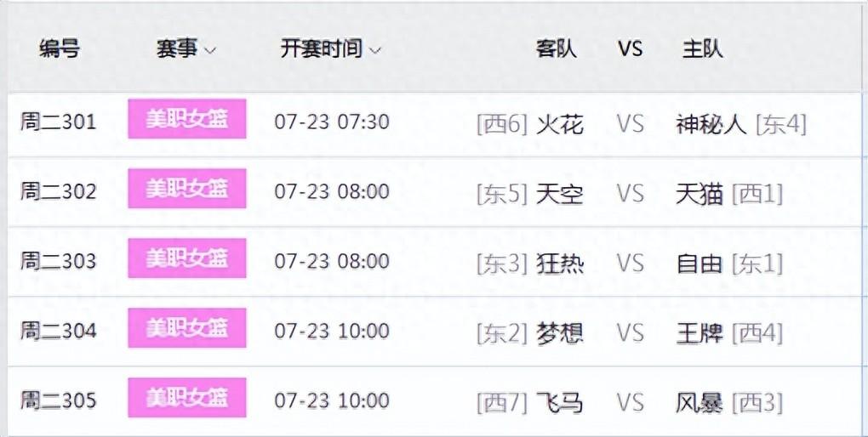The image size is (868, 437).
Task: Open away team 狂热 page
Action: [x=560, y=264]
